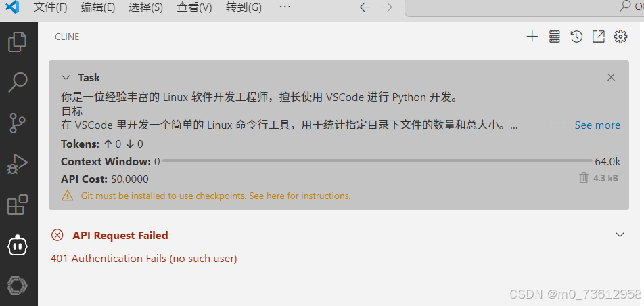Click See more to expand task text
Image resolution: width=644 pixels, height=306 pixels.
click(x=597, y=125)
